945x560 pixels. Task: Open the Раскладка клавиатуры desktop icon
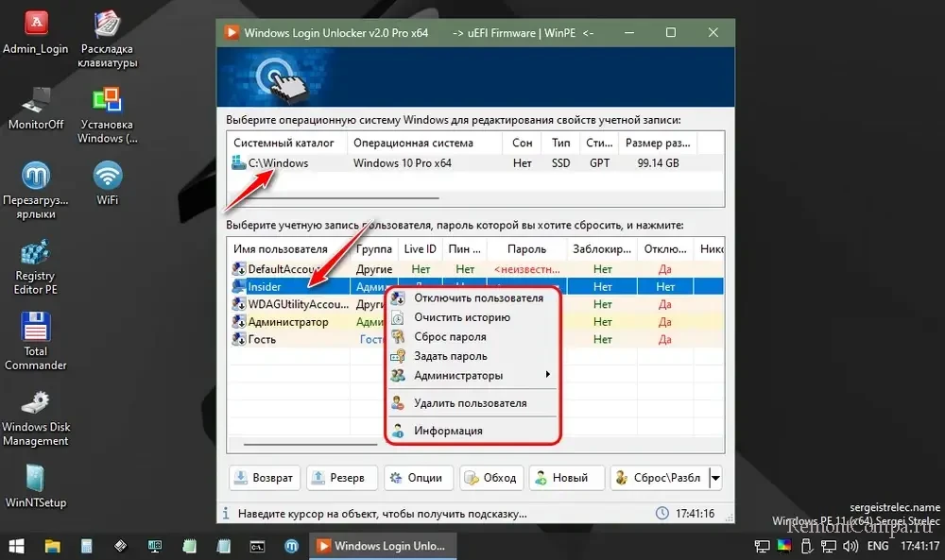pos(108,39)
